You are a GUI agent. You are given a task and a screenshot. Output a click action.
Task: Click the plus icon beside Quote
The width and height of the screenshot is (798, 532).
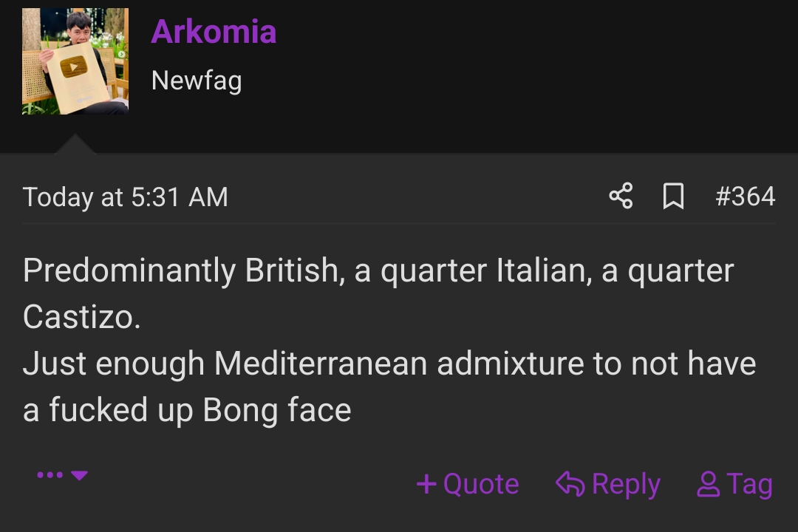pos(426,484)
